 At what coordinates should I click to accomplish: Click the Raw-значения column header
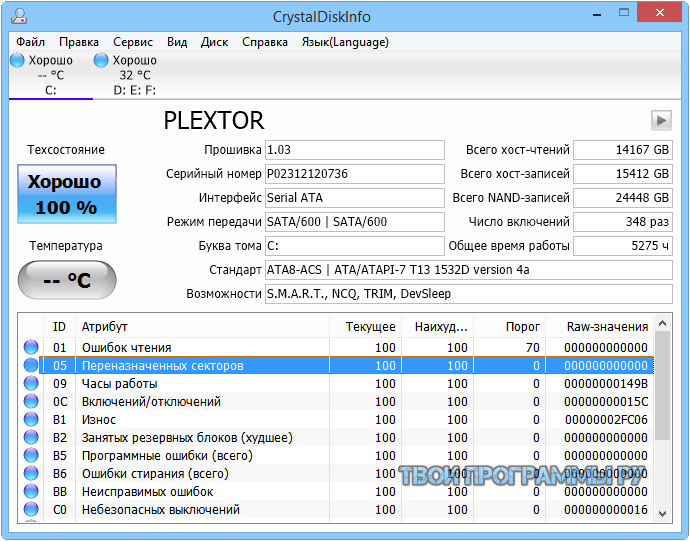[600, 327]
